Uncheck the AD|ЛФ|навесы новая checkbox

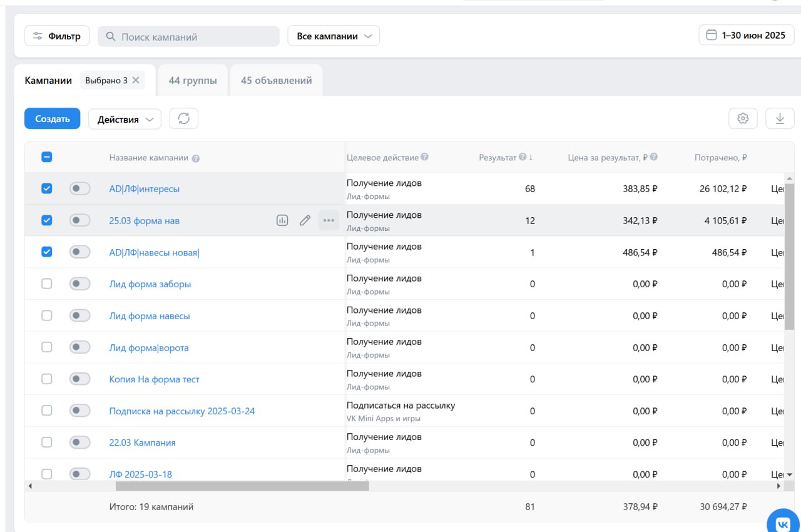(x=46, y=252)
